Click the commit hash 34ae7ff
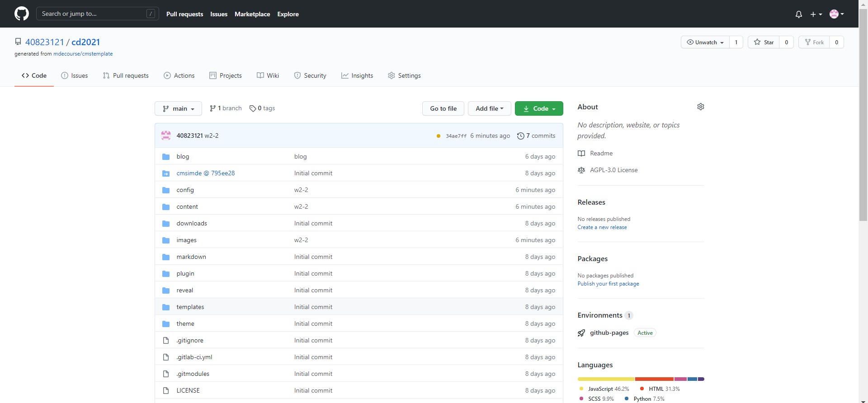 (456, 136)
